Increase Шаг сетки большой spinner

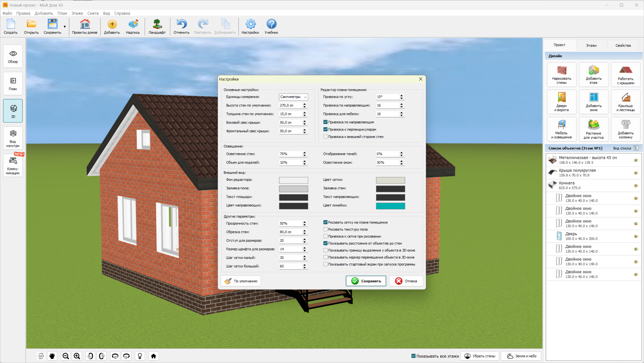click(x=304, y=265)
